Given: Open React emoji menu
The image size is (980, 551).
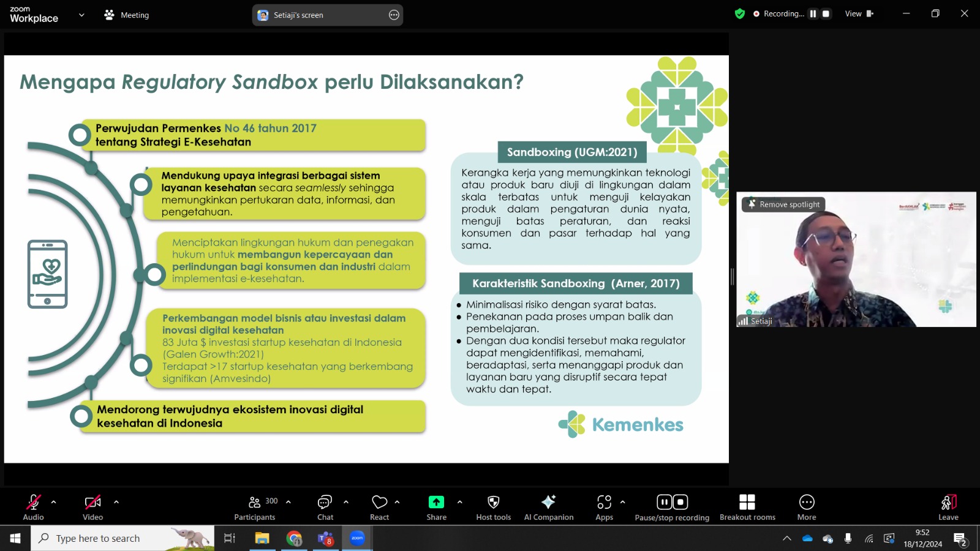Looking at the screenshot, I should click(x=379, y=503).
